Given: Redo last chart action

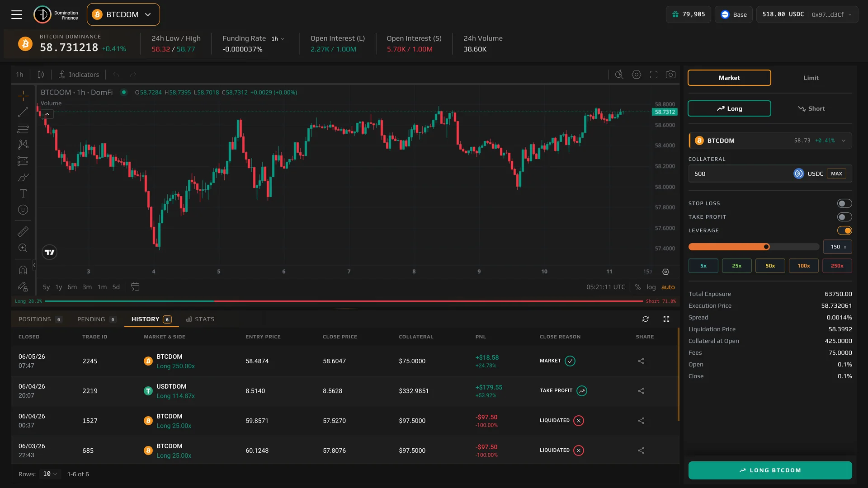Looking at the screenshot, I should [133, 75].
